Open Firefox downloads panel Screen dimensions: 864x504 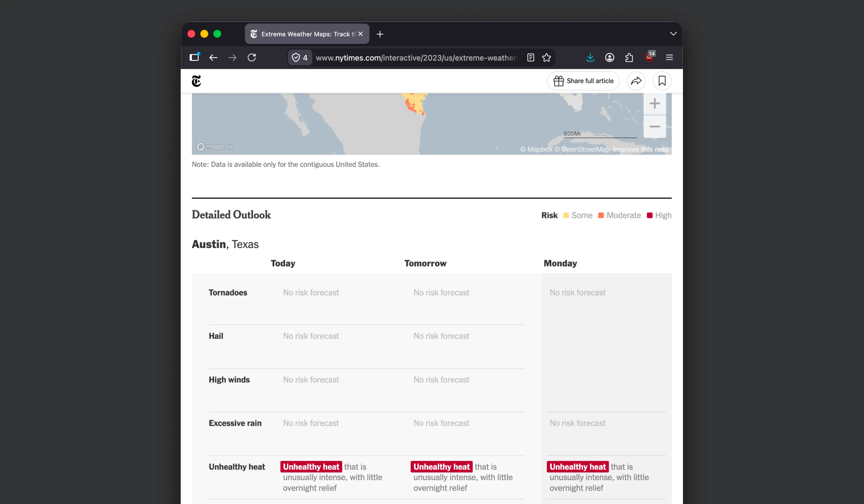(590, 58)
